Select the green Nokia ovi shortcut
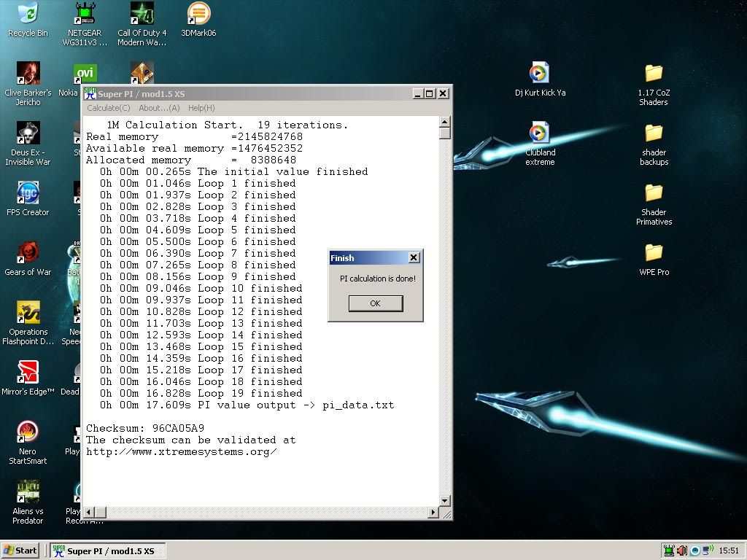 (85, 74)
